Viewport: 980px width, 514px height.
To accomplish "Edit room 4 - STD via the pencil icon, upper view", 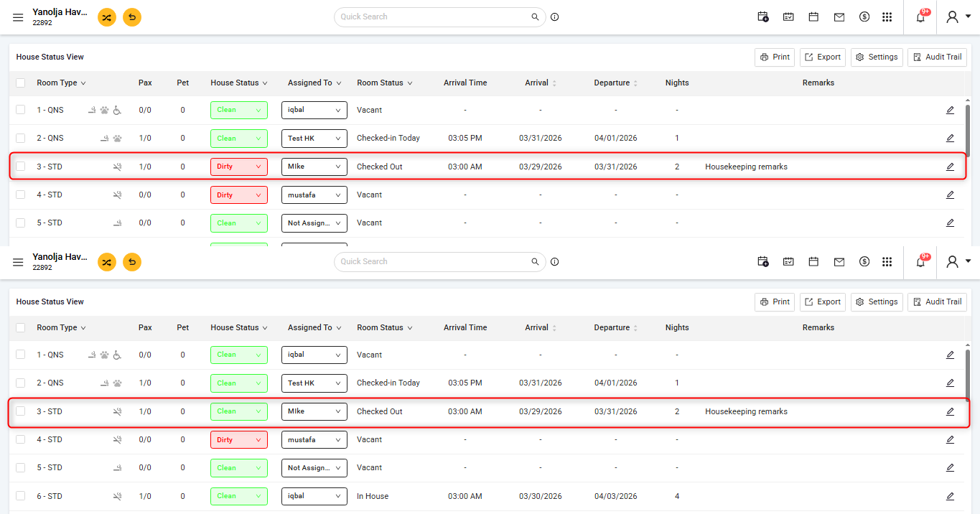I will (x=950, y=195).
